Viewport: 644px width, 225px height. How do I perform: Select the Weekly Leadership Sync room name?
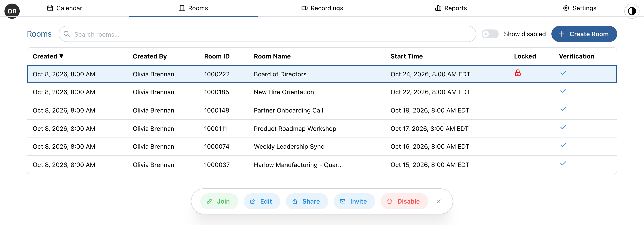pyautogui.click(x=289, y=146)
